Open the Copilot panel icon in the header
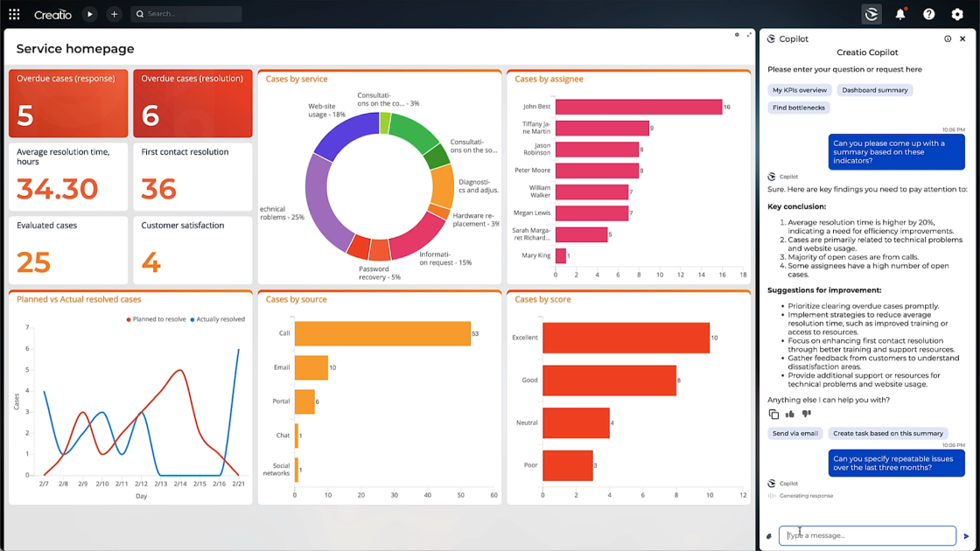This screenshot has width=980, height=551. [871, 14]
